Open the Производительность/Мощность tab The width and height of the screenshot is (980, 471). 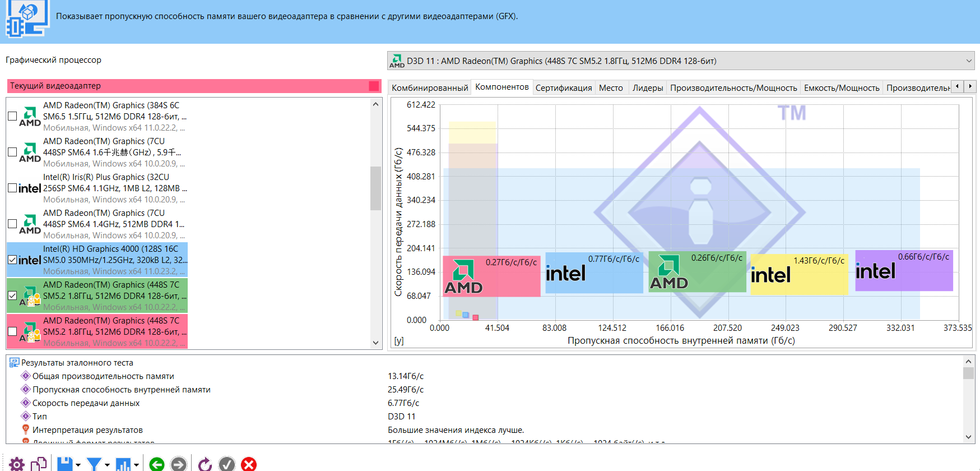coord(733,87)
